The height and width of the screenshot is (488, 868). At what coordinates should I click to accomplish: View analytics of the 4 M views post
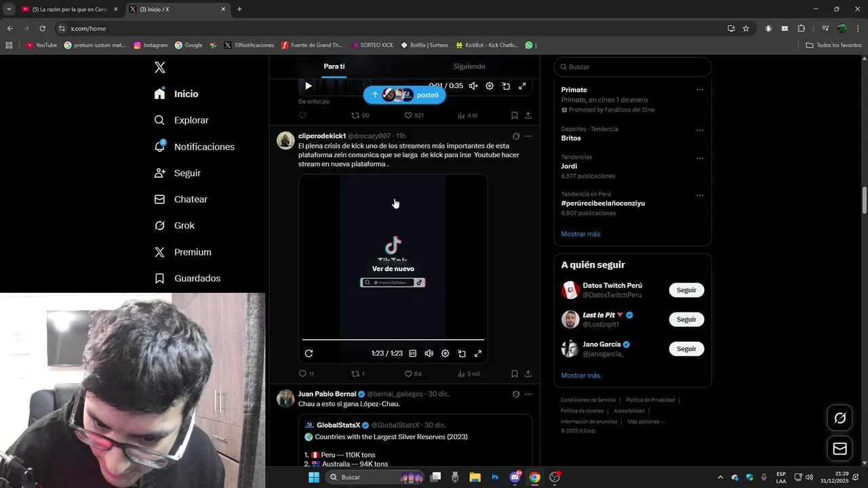468,116
